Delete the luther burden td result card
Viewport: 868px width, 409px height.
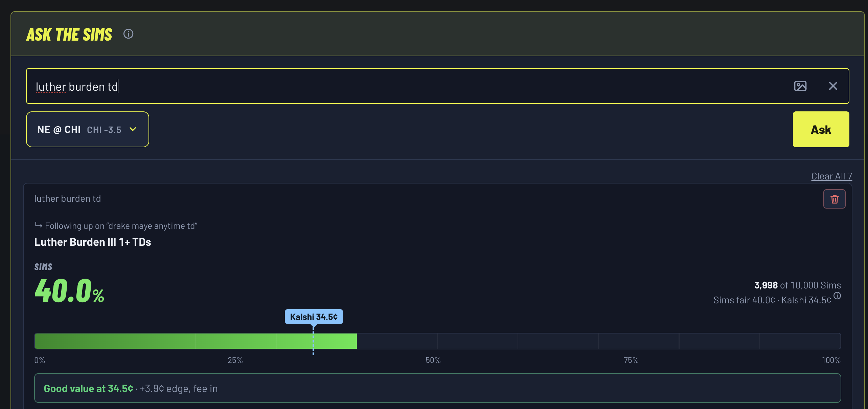pos(834,199)
